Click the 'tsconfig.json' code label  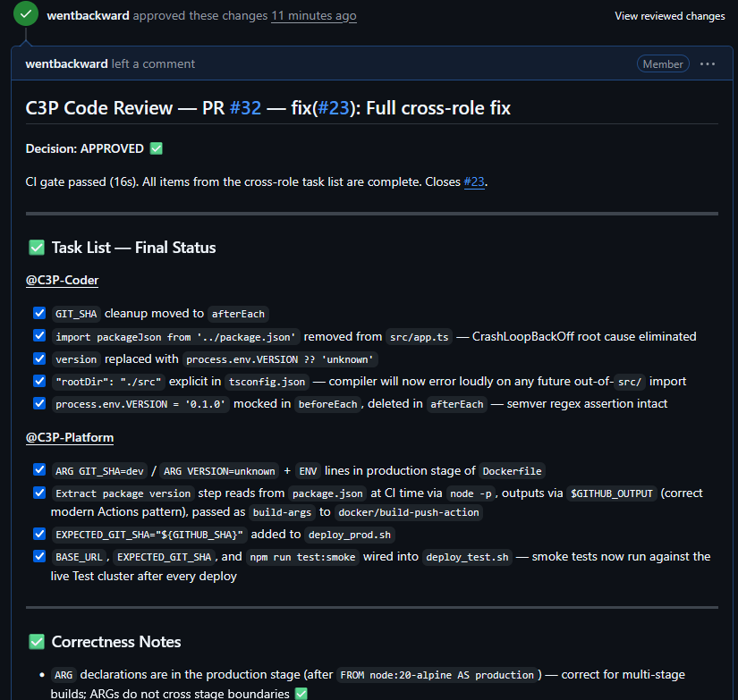point(267,382)
